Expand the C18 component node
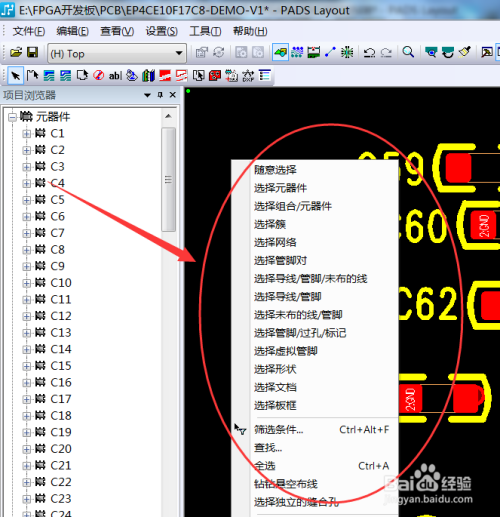500x517 pixels. click(x=26, y=416)
